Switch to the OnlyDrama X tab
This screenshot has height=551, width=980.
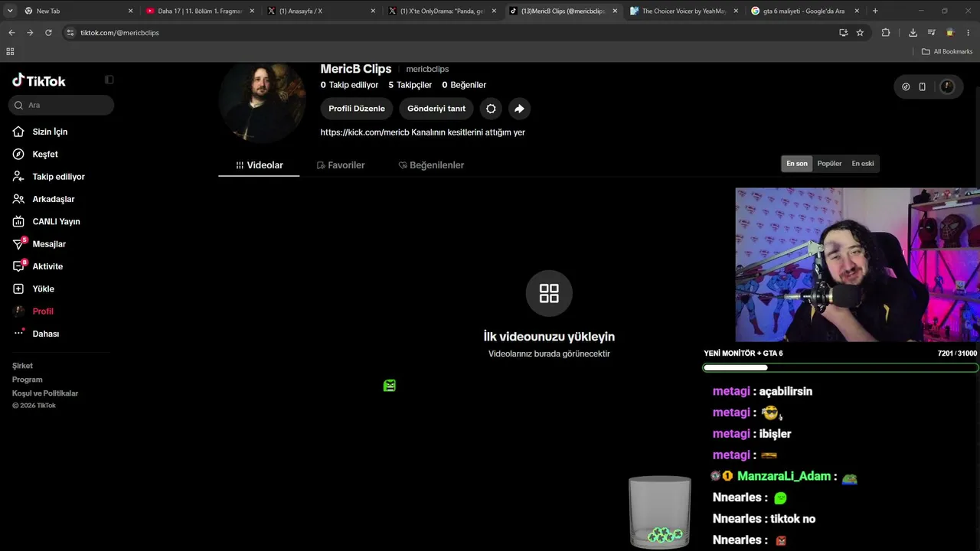[442, 11]
